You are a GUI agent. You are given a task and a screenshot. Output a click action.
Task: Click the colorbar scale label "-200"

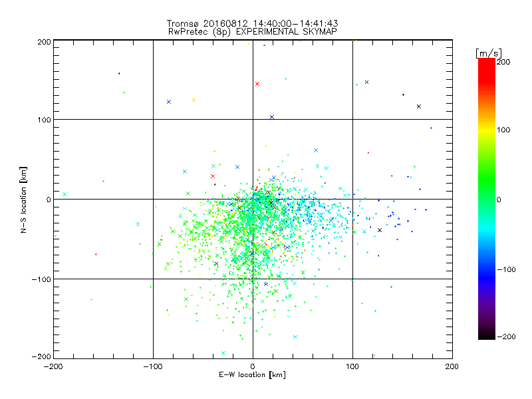(x=507, y=337)
